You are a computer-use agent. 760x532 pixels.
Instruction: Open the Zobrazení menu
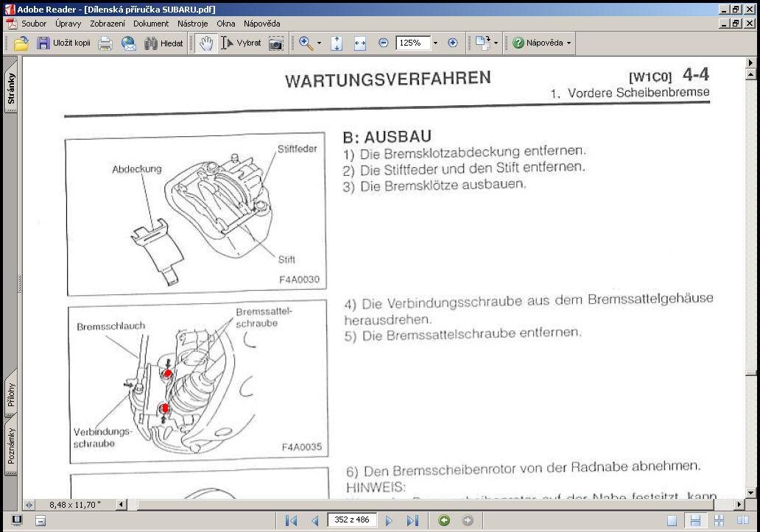107,24
